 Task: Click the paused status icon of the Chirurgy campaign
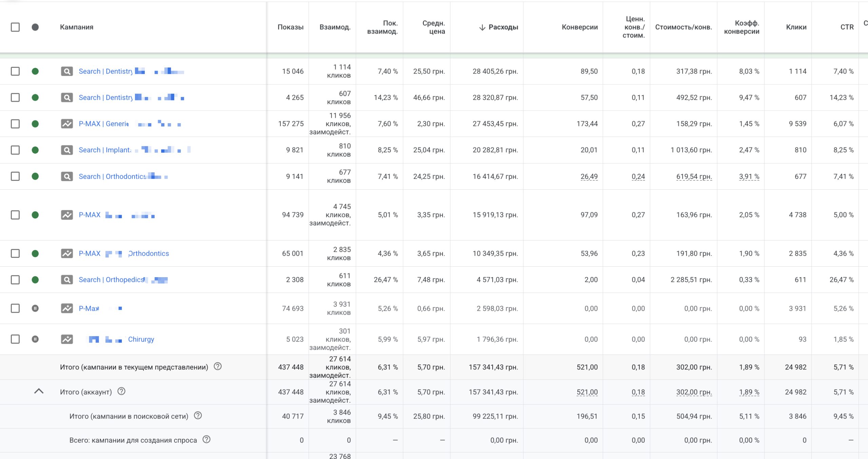35,339
